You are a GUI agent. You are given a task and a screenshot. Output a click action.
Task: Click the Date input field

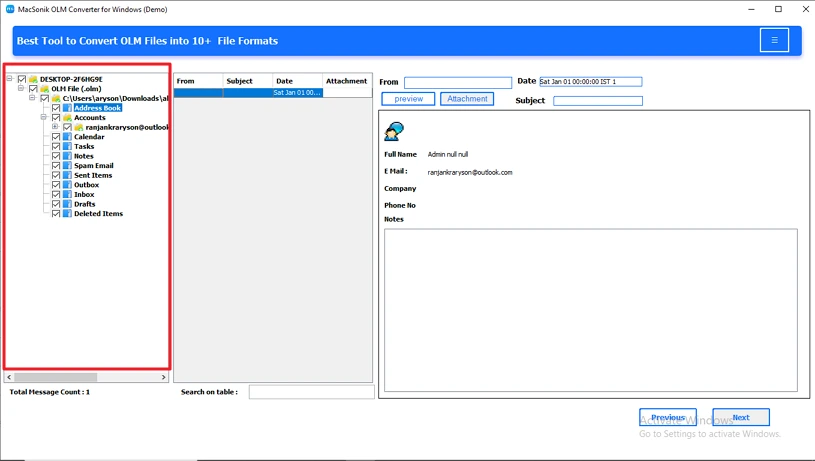[x=590, y=82]
